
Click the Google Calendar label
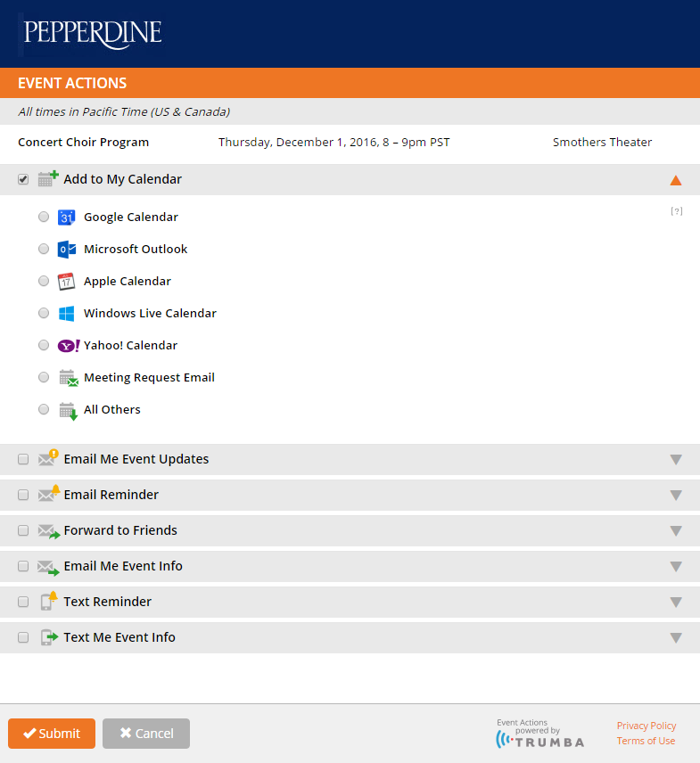[x=131, y=217]
